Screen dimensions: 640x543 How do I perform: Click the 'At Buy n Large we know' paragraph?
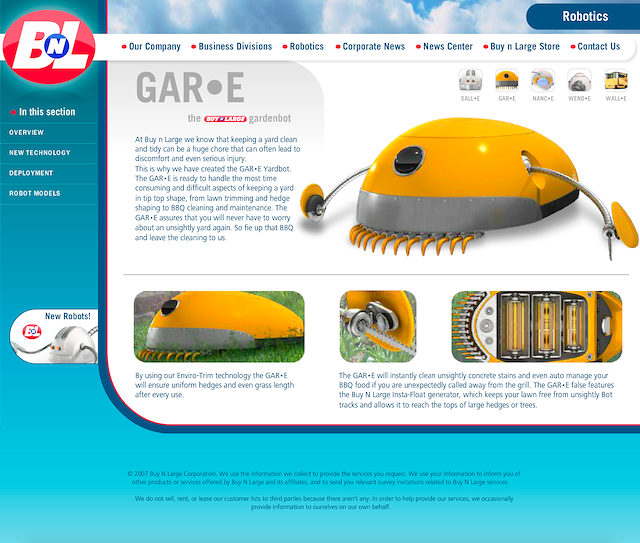tap(218, 189)
